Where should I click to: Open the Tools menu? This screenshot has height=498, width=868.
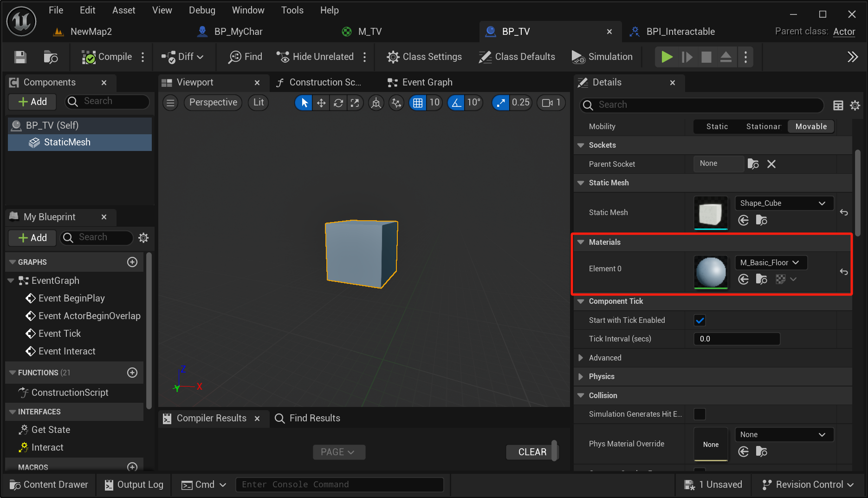292,10
